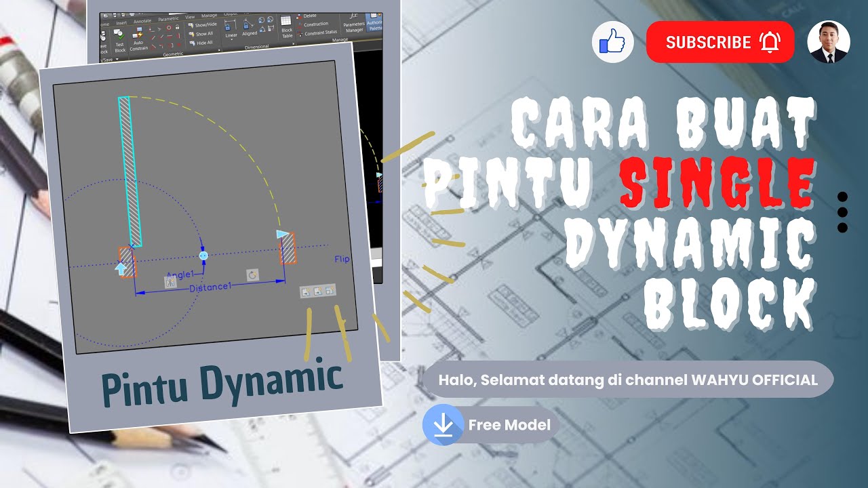Click the thumbs-up like icon
Viewport: 868px width, 488px height.
pyautogui.click(x=613, y=42)
